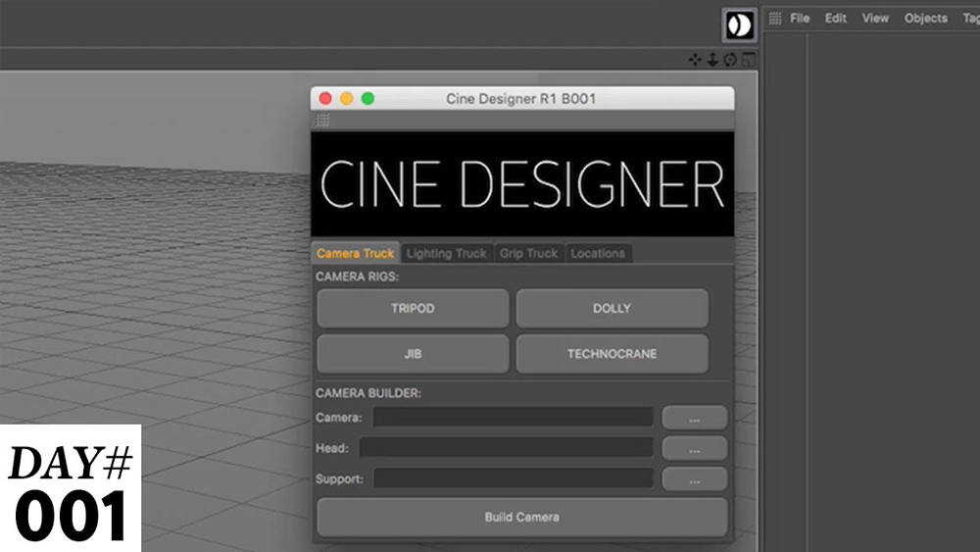Open the Camera browse (...) button

(695, 418)
